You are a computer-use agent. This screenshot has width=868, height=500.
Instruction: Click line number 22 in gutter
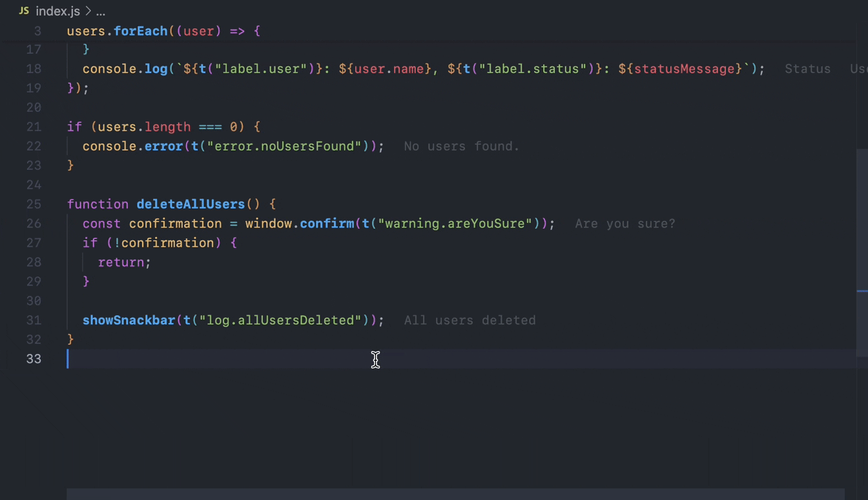click(x=34, y=146)
